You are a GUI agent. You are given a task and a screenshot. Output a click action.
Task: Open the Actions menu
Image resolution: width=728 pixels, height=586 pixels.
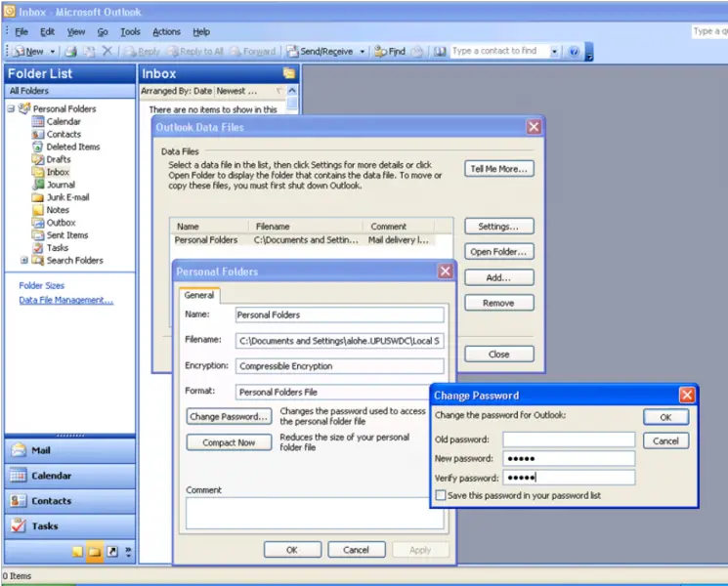(166, 32)
